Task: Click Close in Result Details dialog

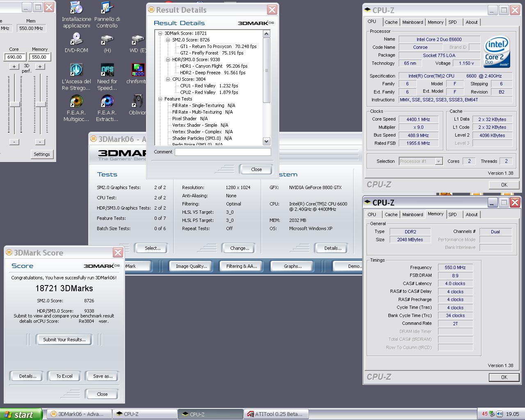Action: tap(256, 169)
